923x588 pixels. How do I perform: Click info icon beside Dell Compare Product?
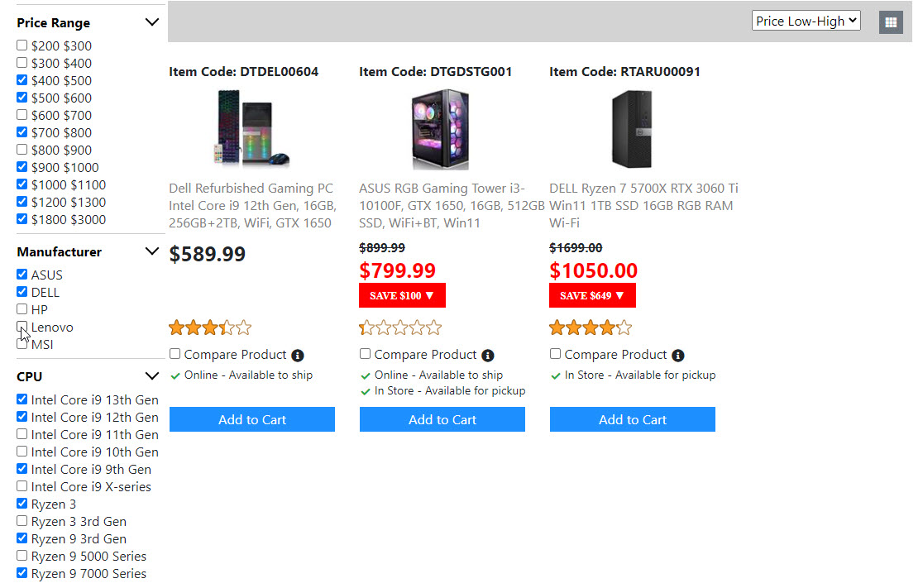[x=298, y=356]
